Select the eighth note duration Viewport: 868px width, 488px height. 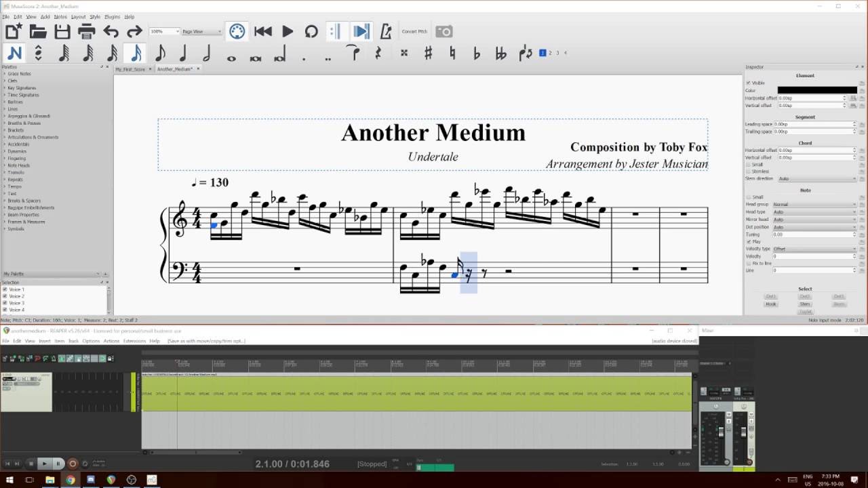[160, 53]
